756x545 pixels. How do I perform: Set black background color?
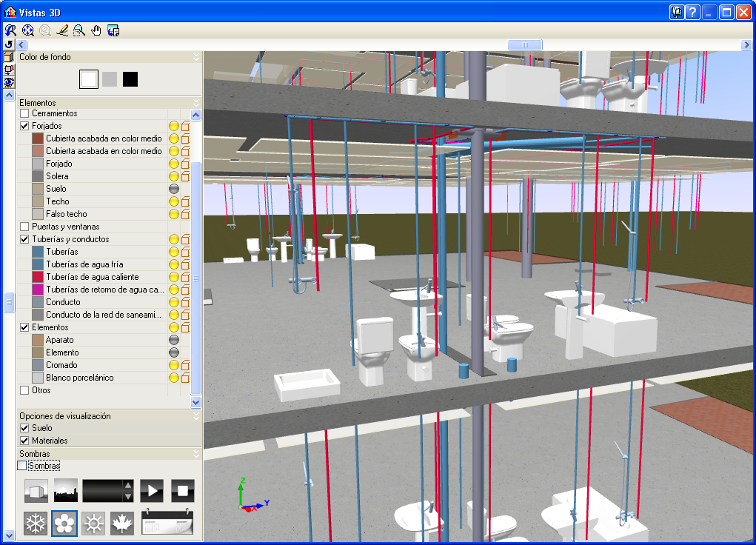pos(130,79)
